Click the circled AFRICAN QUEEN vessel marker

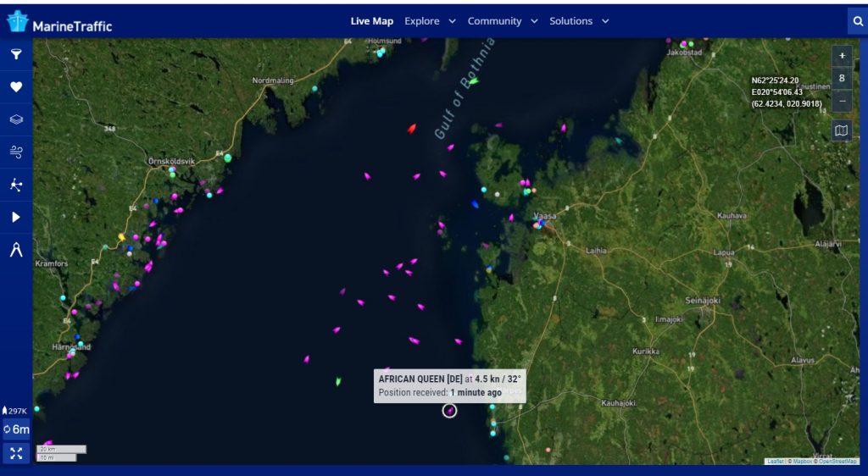449,411
